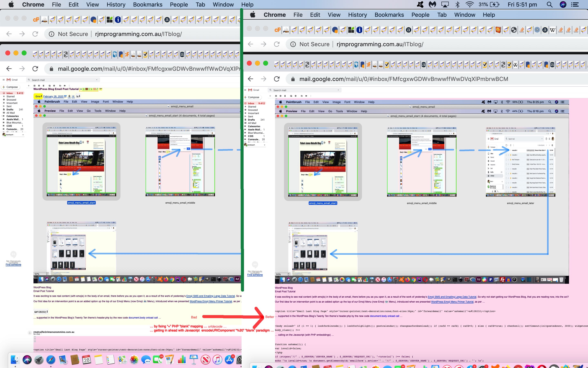Open the &#128232; select in left email
The image size is (588, 368).
point(41,312)
